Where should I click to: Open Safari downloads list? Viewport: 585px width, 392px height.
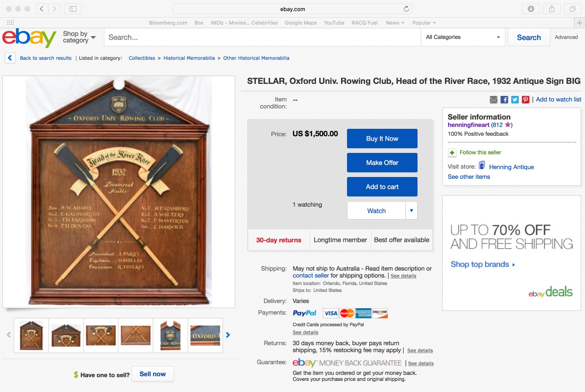(x=531, y=9)
